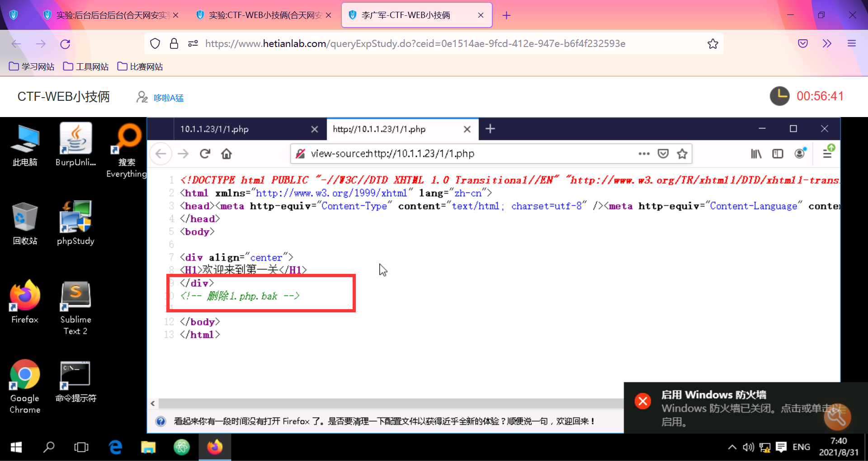
Task: Open 此电脑 desktop icon
Action: pos(25,145)
